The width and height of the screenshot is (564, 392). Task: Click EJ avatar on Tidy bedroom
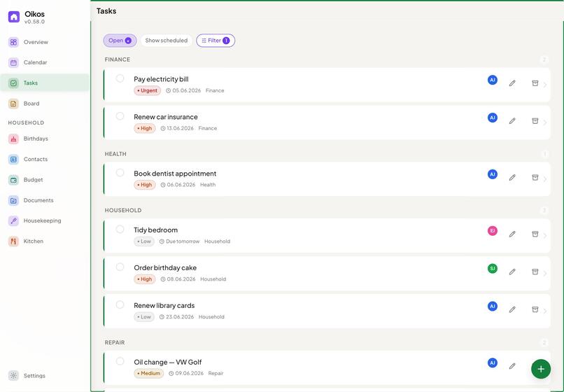(493, 231)
